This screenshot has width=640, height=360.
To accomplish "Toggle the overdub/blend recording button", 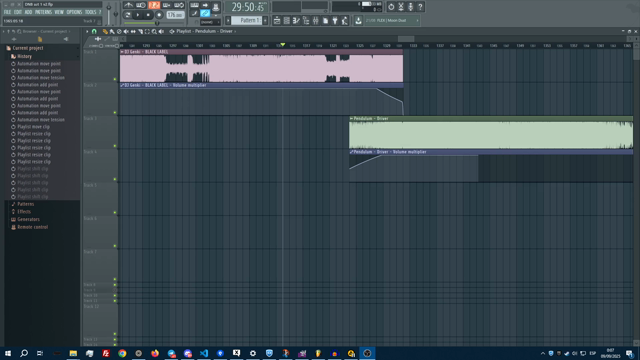I will pos(167,5).
